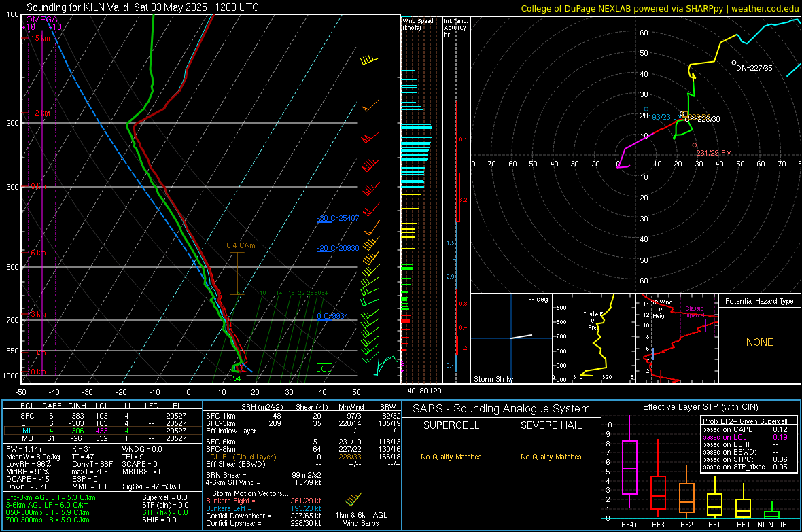802x532 pixels.
Task: Click the '6.4 C/km' lapse rate label
Action: point(241,245)
